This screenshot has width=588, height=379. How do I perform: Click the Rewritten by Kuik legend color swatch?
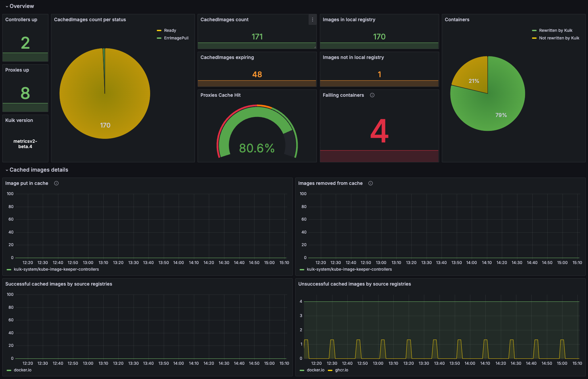[x=534, y=30]
